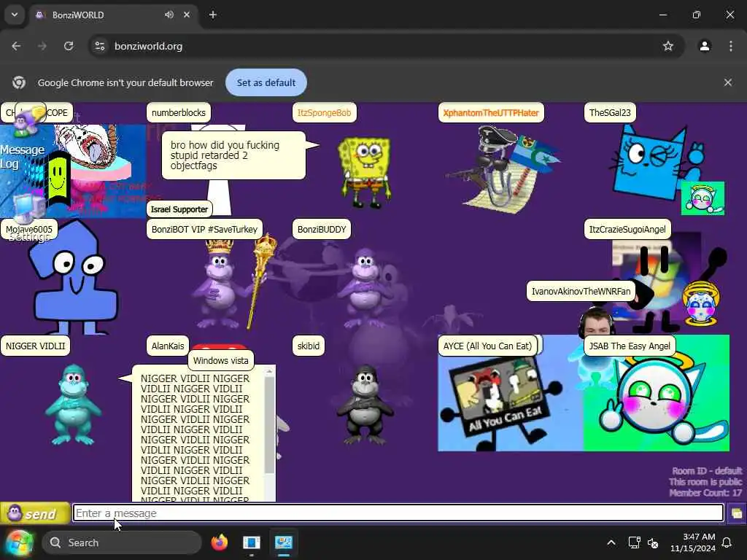Reload the bonziworld.org page

(69, 46)
